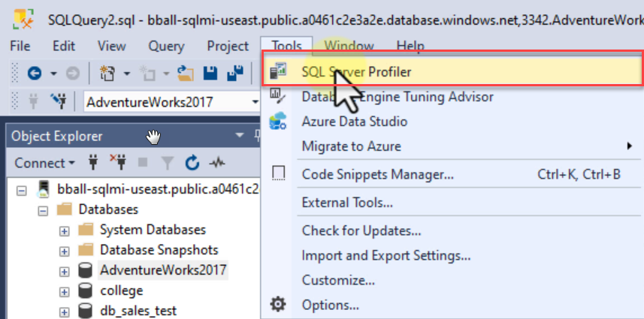Open the Window menu
The height and width of the screenshot is (319, 644).
click(349, 46)
